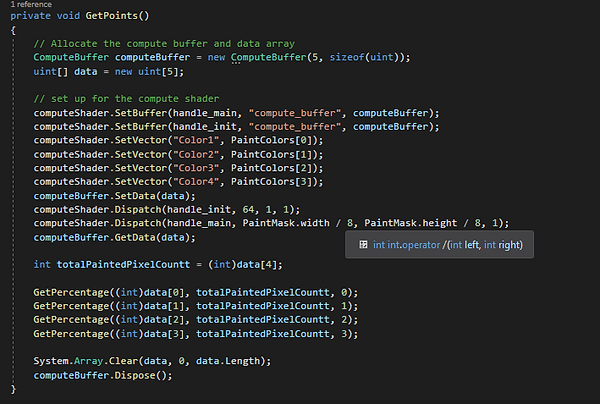The width and height of the screenshot is (600, 404).
Task: Click 'totalPaintedPixelCountt' variable declaration
Action: pyautogui.click(x=123, y=265)
